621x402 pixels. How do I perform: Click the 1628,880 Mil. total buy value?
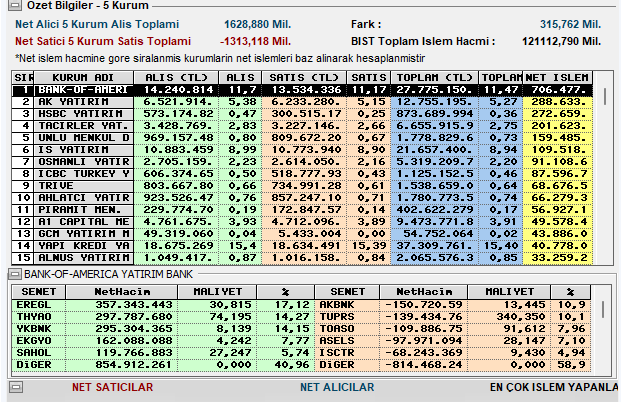coord(257,24)
